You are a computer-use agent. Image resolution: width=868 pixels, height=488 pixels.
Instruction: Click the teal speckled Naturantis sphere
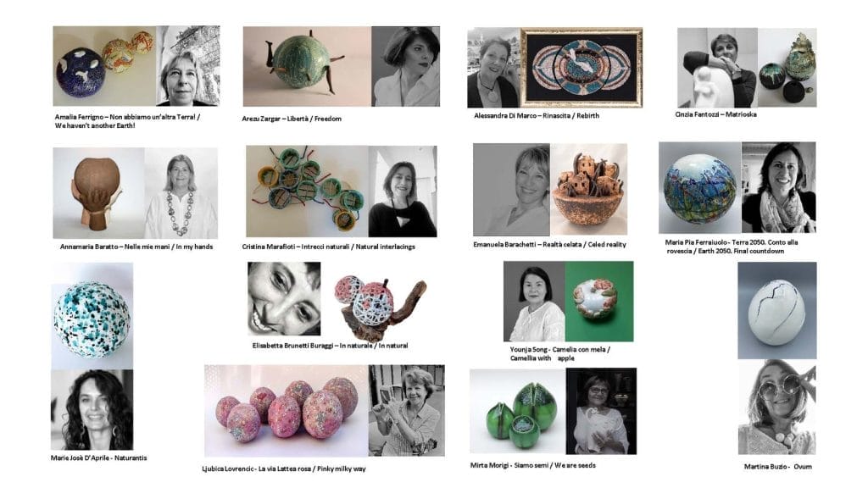coord(92,316)
